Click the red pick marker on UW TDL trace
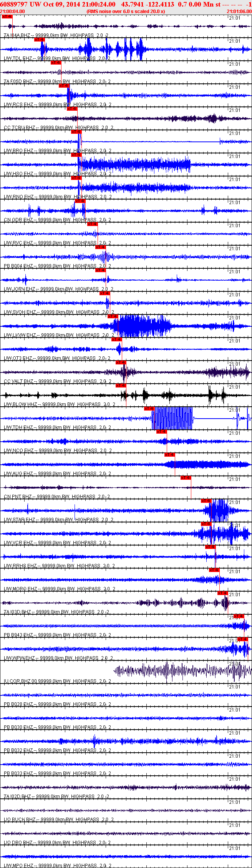The height and width of the screenshot is (868, 252). (x=40, y=40)
